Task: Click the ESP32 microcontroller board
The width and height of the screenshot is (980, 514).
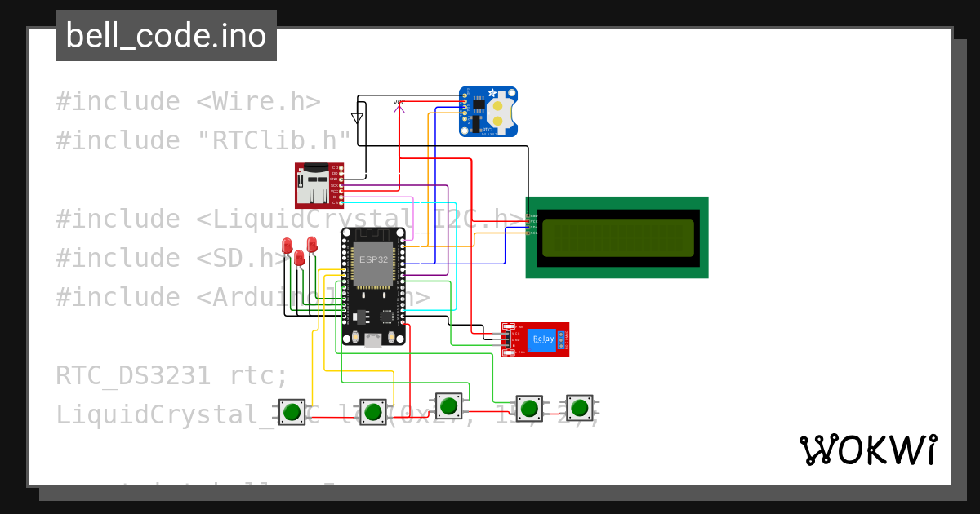Action: [x=373, y=286]
